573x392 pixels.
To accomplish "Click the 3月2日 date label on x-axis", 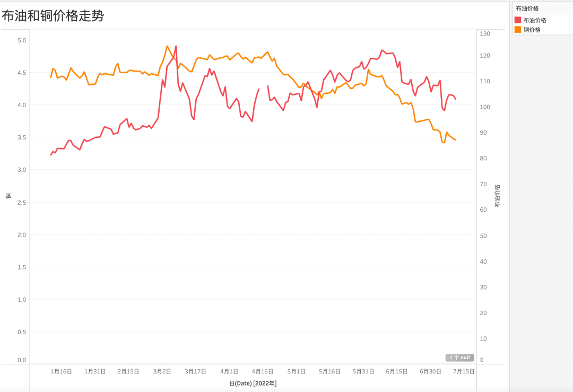I will (x=162, y=371).
